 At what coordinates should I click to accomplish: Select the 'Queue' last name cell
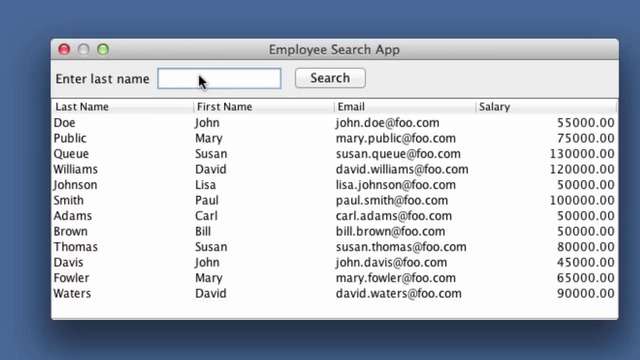tap(71, 154)
